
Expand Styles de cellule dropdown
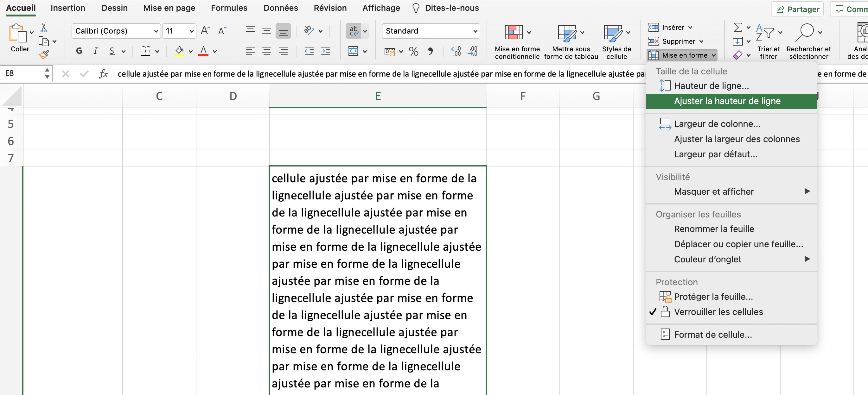click(628, 33)
